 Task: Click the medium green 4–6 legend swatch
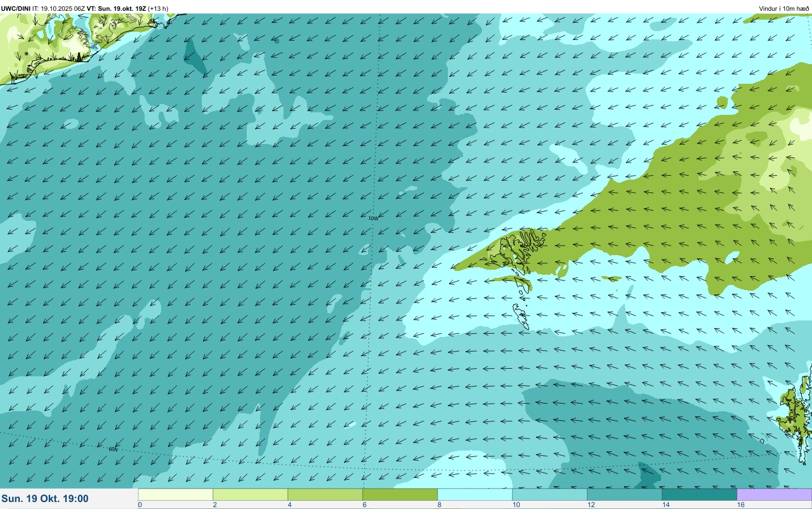[325, 494]
